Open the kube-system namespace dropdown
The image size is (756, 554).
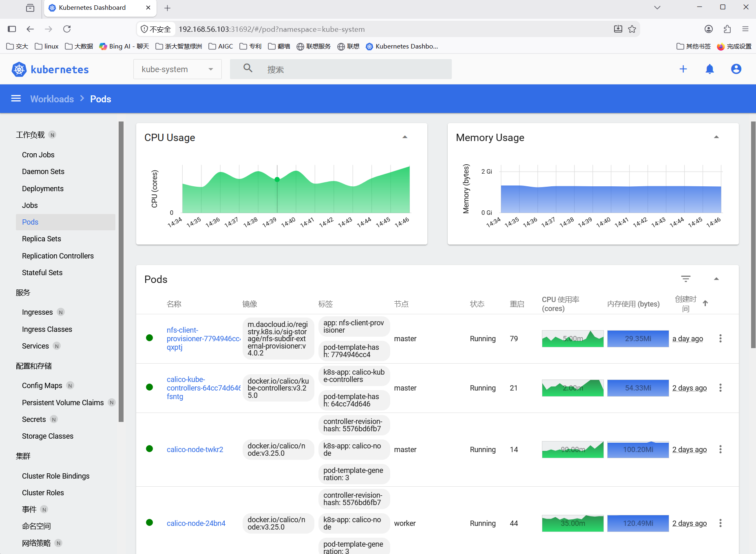(x=177, y=69)
